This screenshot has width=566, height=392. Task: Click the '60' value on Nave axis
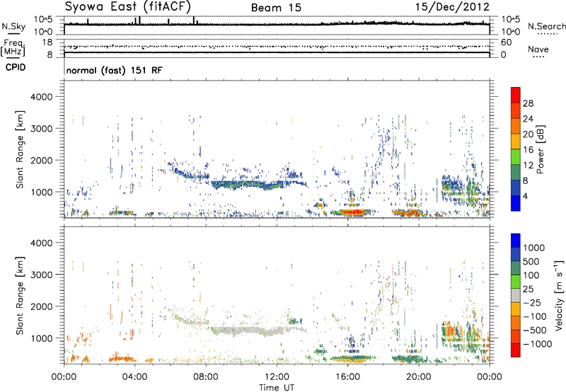pos(507,42)
